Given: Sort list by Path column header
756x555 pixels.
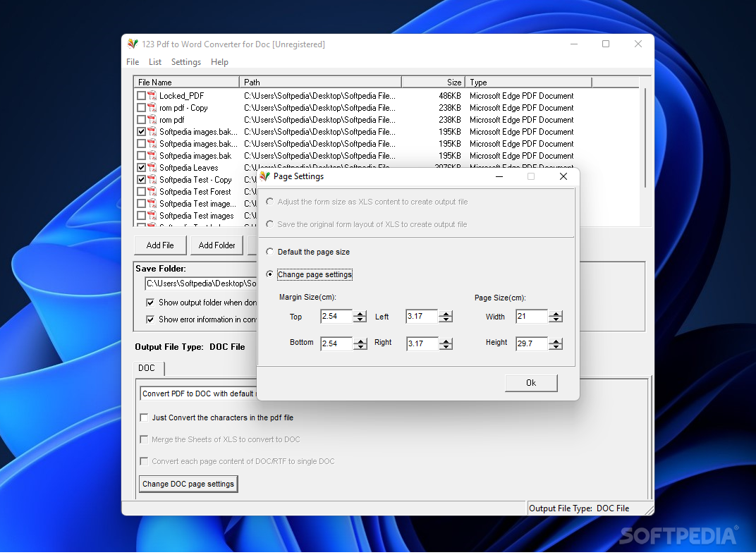Looking at the screenshot, I should 320,82.
